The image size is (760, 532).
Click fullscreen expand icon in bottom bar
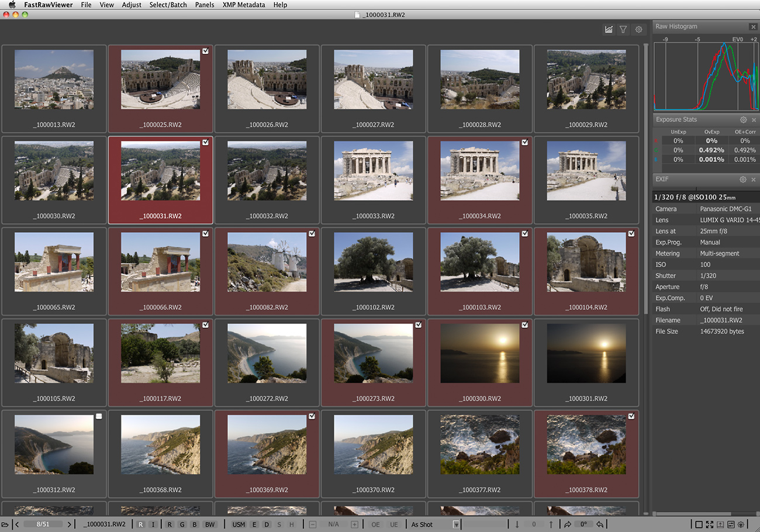tap(709, 524)
